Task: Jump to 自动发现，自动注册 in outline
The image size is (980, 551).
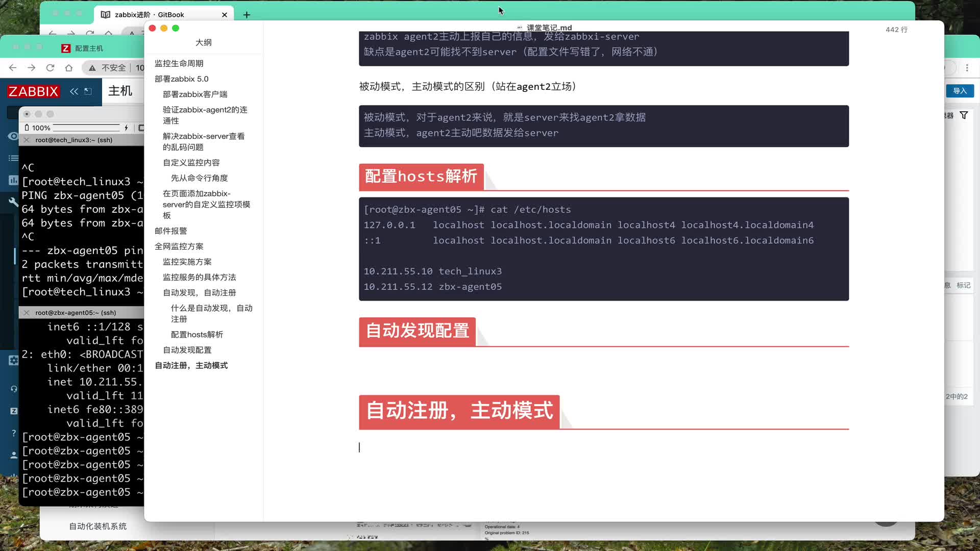Action: tap(200, 293)
